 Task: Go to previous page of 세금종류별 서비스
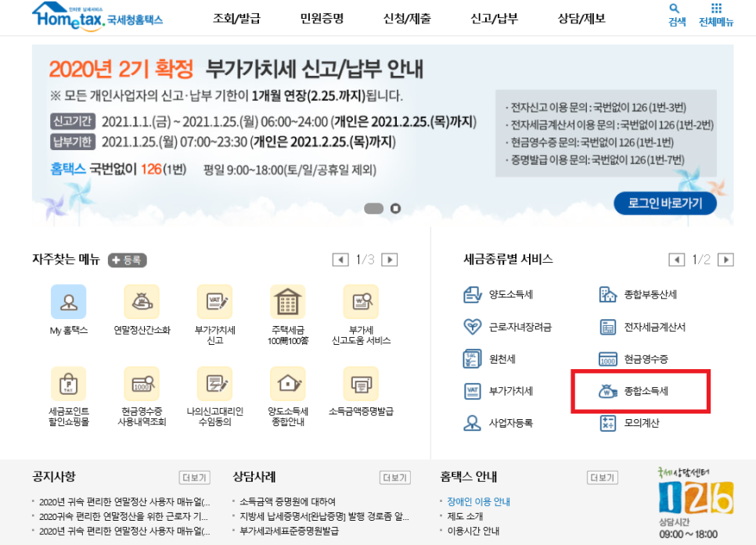676,260
